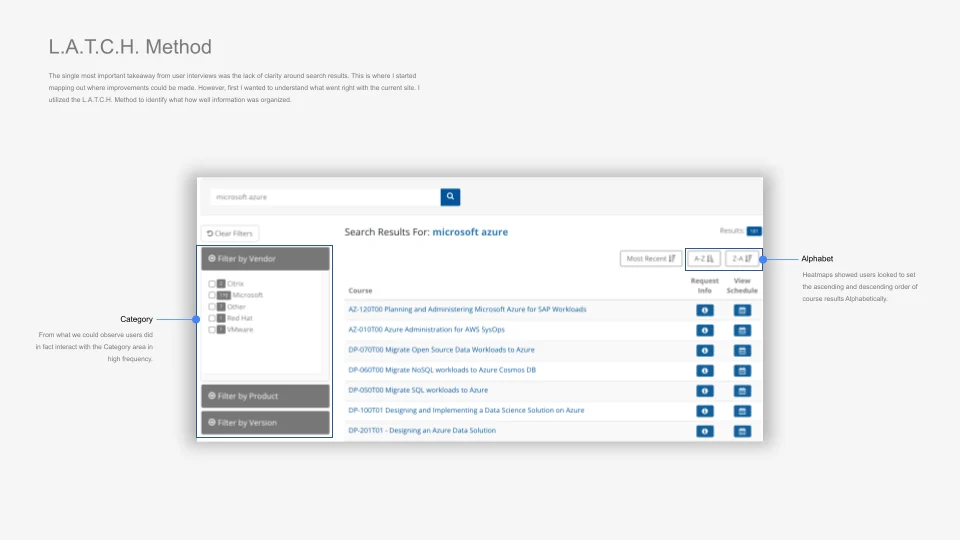Sort results A-Z ascending
The height and width of the screenshot is (540, 960).
703,258
